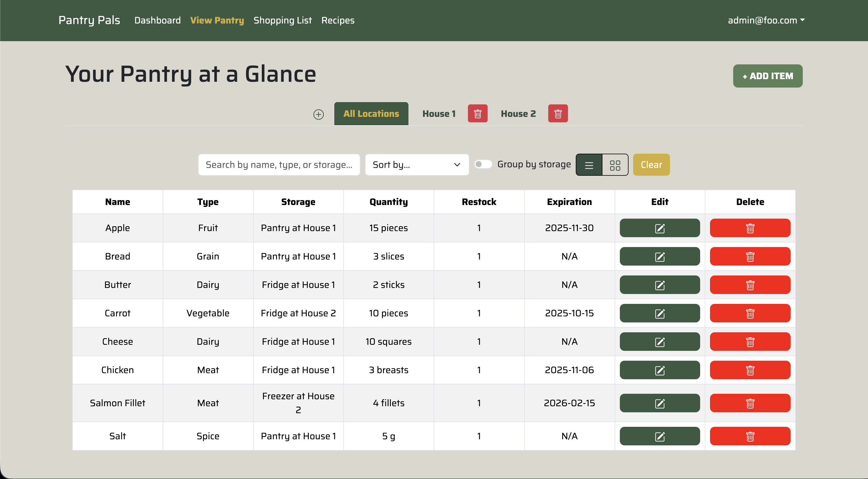Select the House 2 location tab
The height and width of the screenshot is (479, 868).
[x=518, y=114]
